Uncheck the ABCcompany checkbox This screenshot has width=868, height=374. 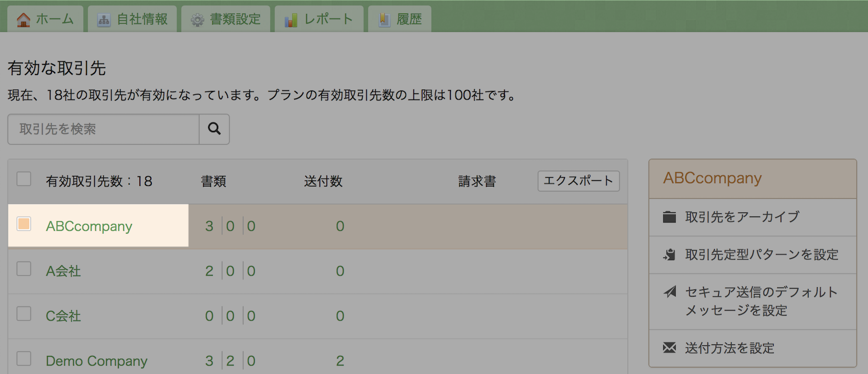point(24,223)
